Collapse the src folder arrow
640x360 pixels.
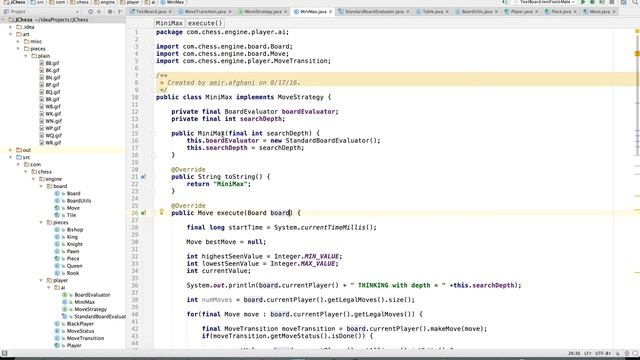click(11, 157)
